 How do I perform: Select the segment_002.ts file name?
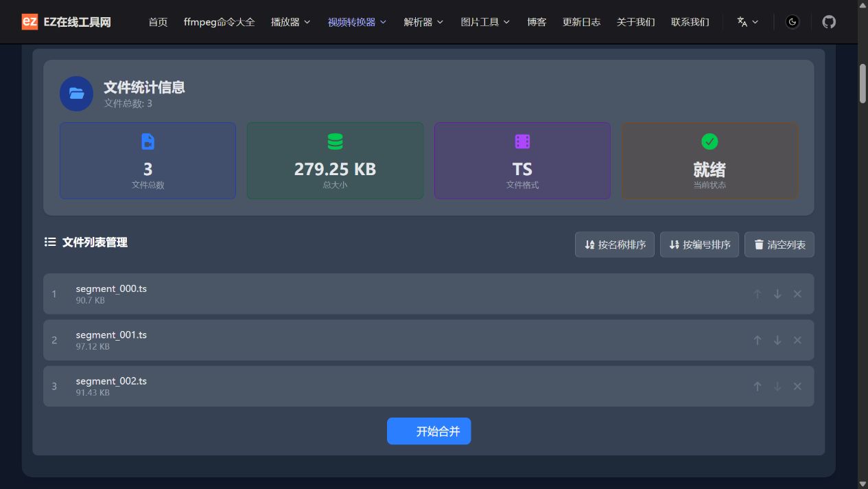[x=111, y=381]
